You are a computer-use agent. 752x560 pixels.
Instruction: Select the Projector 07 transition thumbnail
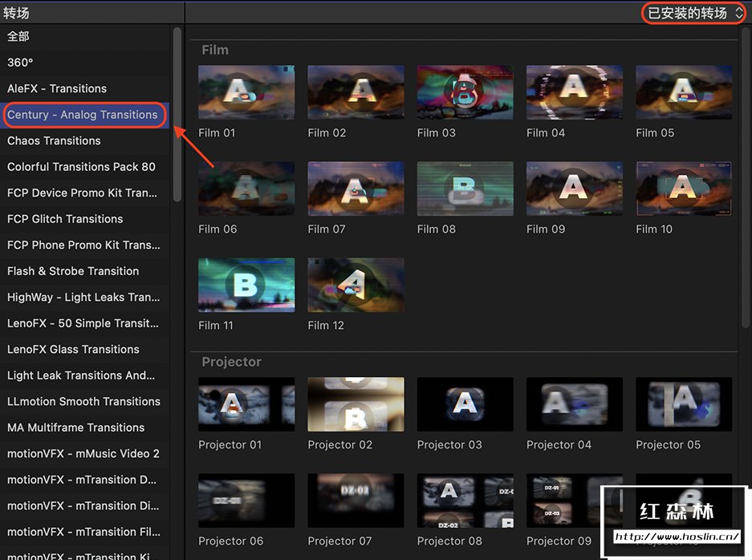tap(356, 501)
